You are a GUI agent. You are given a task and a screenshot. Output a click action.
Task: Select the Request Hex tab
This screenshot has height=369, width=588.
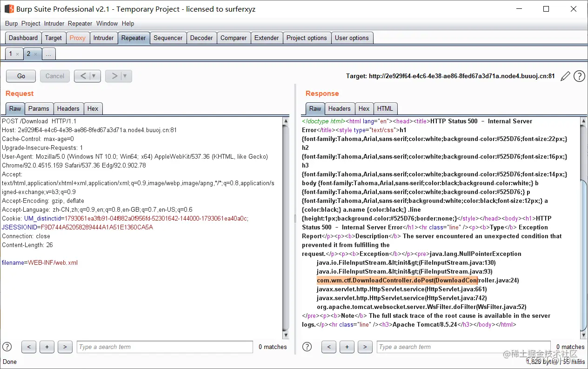(x=93, y=108)
